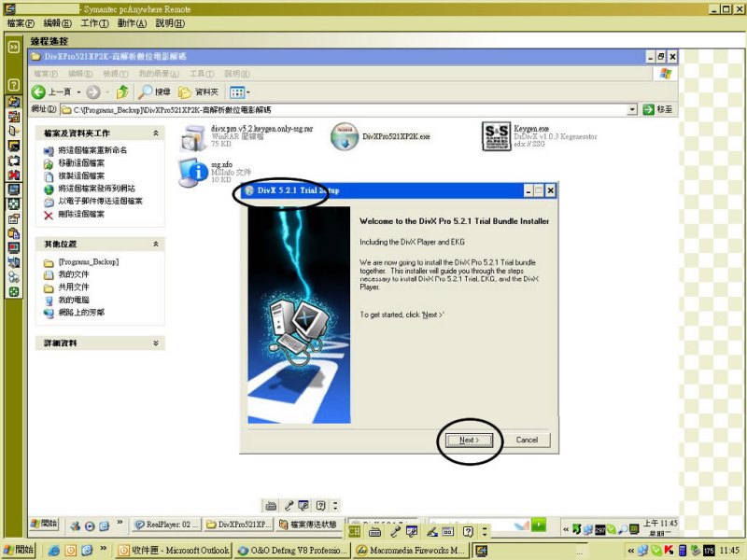Click the 移至 Go button beside address bar

[x=658, y=109]
